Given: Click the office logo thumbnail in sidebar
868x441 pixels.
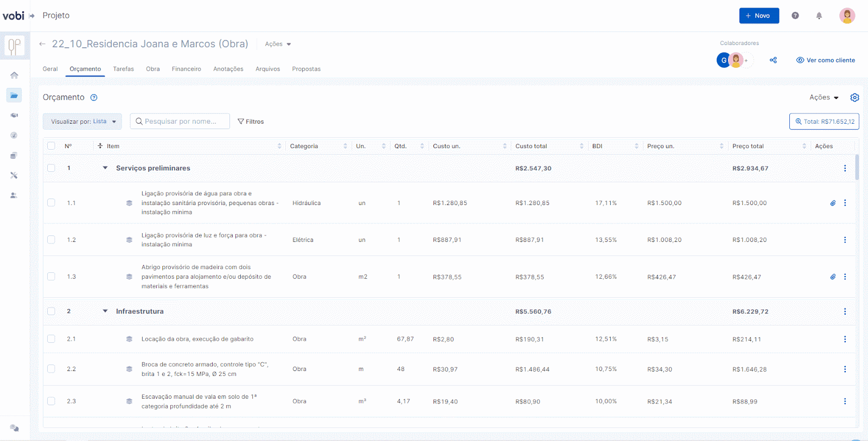Looking at the screenshot, I should click(x=15, y=46).
